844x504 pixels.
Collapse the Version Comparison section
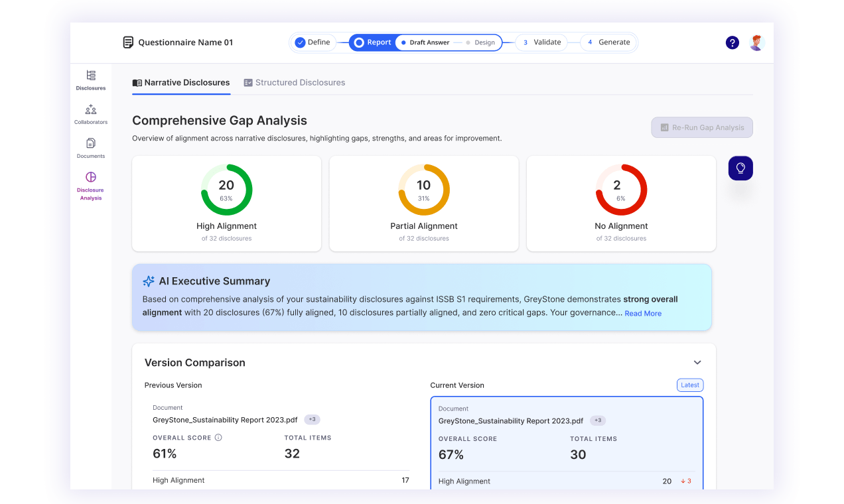tap(697, 363)
